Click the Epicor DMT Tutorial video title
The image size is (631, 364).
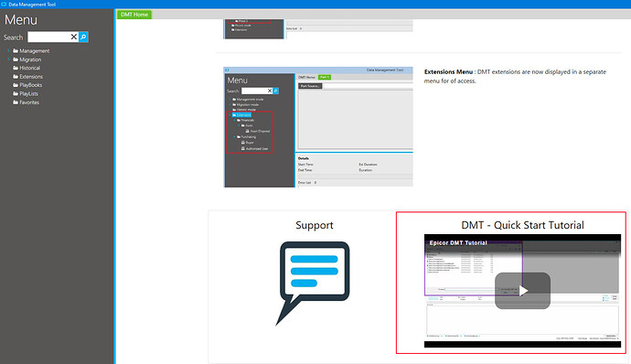tap(458, 242)
